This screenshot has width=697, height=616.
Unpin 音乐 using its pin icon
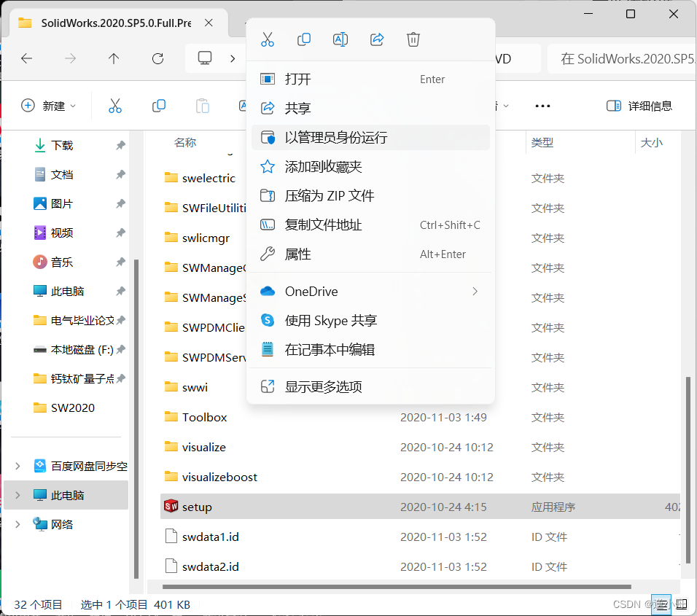click(120, 262)
